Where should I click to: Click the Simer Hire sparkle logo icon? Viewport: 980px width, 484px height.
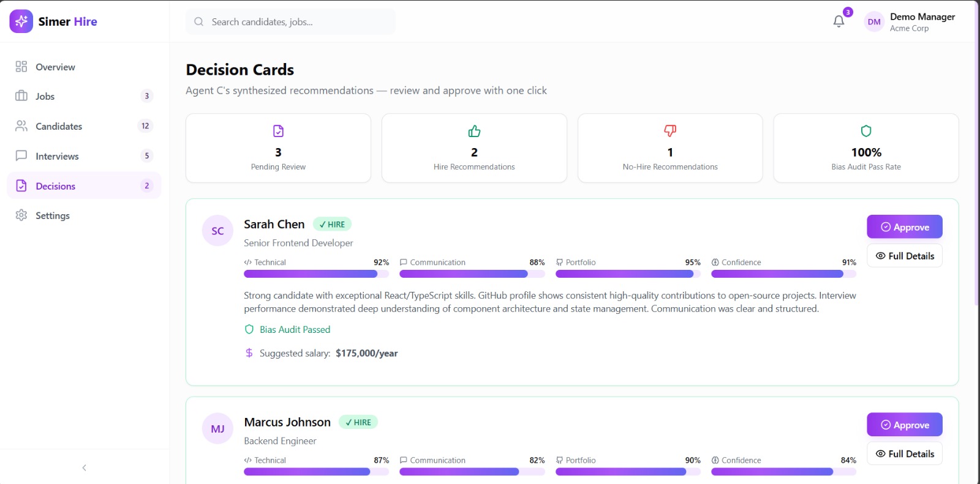pos(21,21)
